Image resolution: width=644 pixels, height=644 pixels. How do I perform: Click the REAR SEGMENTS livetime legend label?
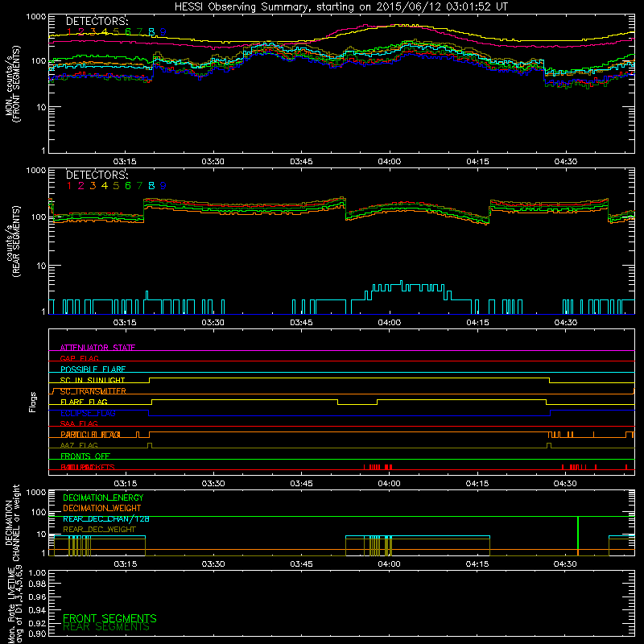click(106, 627)
